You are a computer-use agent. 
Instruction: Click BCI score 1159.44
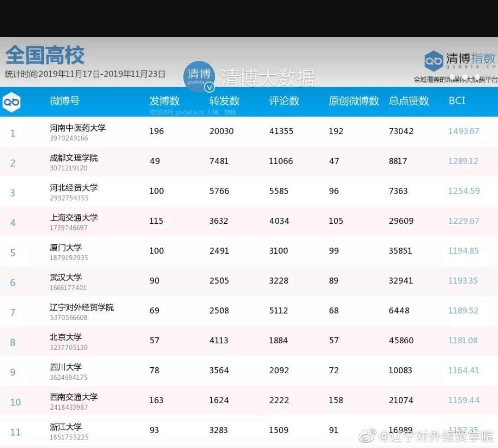pyautogui.click(x=464, y=400)
